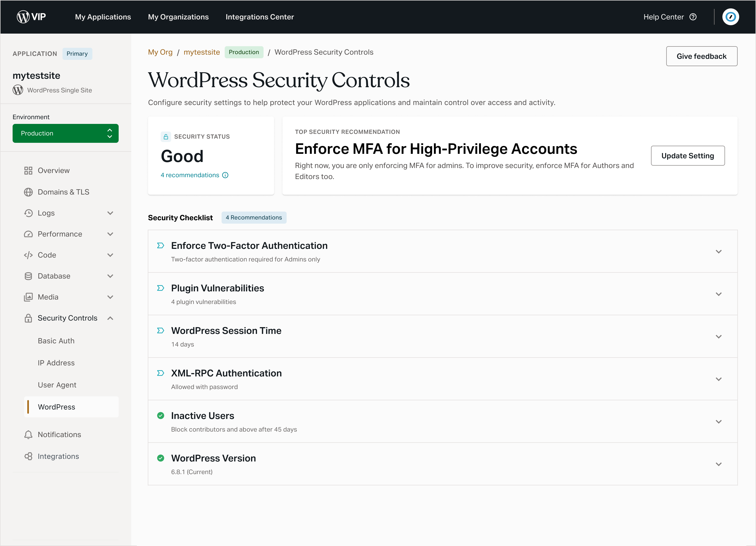Click the Code brackets icon

point(28,255)
